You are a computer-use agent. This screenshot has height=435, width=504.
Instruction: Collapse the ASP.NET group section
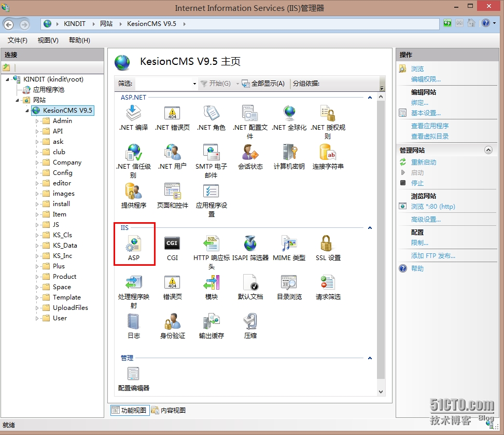pos(370,98)
